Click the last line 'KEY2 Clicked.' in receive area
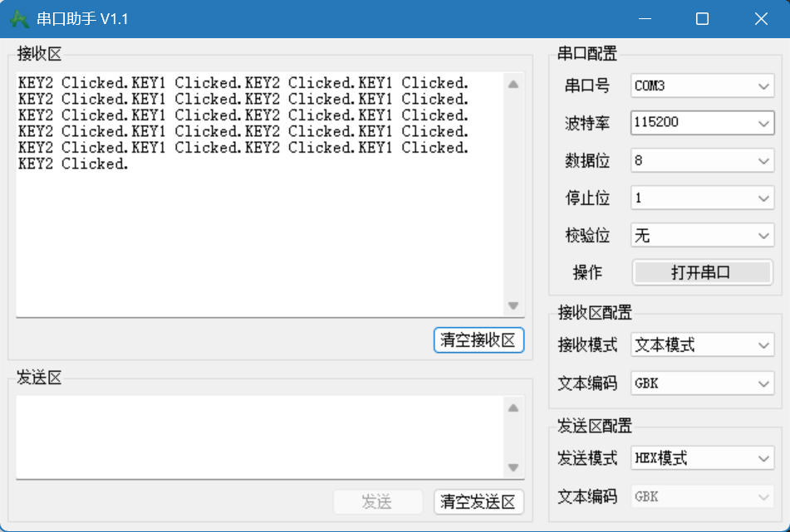 click(x=74, y=164)
